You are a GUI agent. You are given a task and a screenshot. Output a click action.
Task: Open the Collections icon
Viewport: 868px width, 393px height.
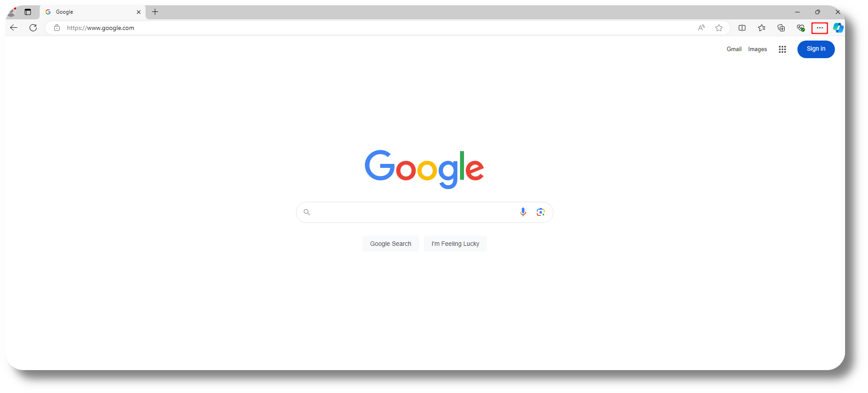tap(781, 28)
